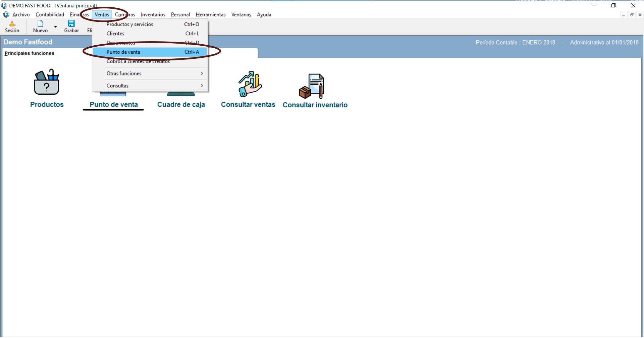Click the Grabar save icon
This screenshot has width=644, height=338.
[71, 23]
